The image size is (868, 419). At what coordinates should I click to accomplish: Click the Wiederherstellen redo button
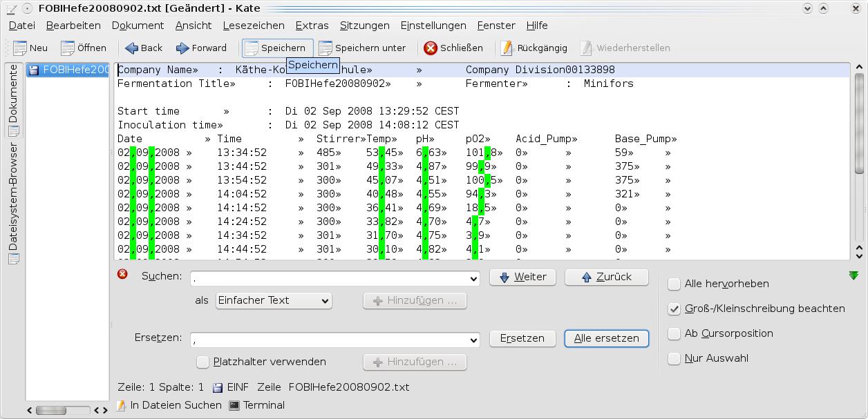click(625, 48)
